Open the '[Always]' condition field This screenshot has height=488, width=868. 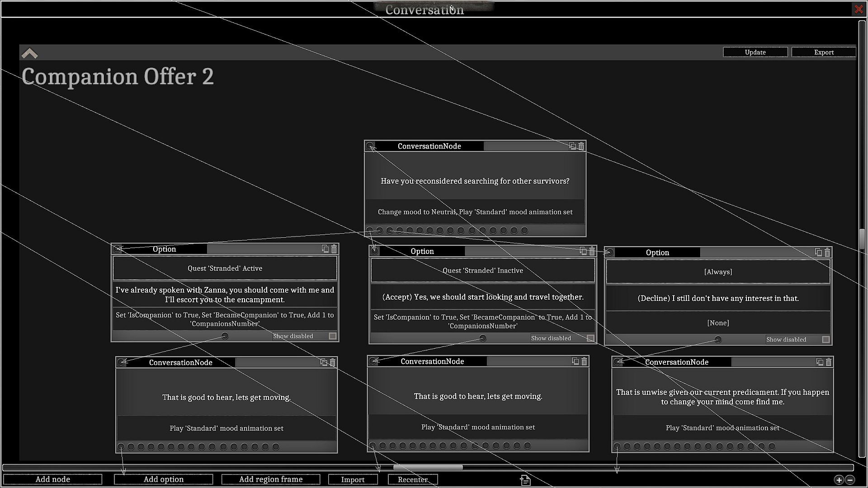pos(717,272)
